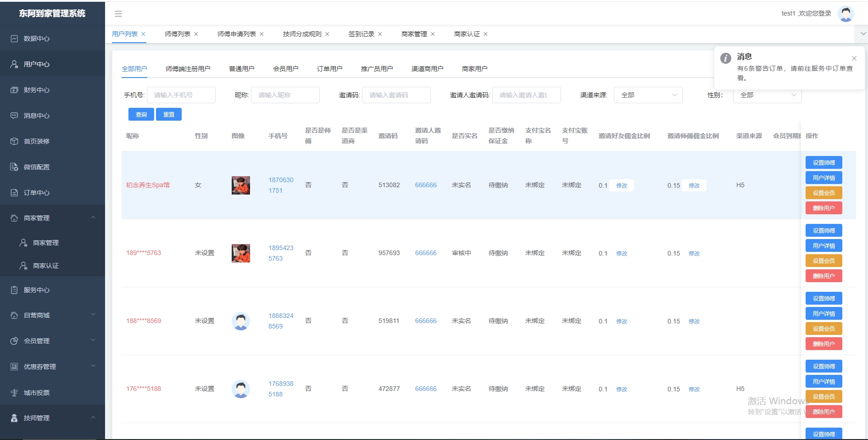
Task: Select the 普通用户 filter tab
Action: tap(242, 69)
